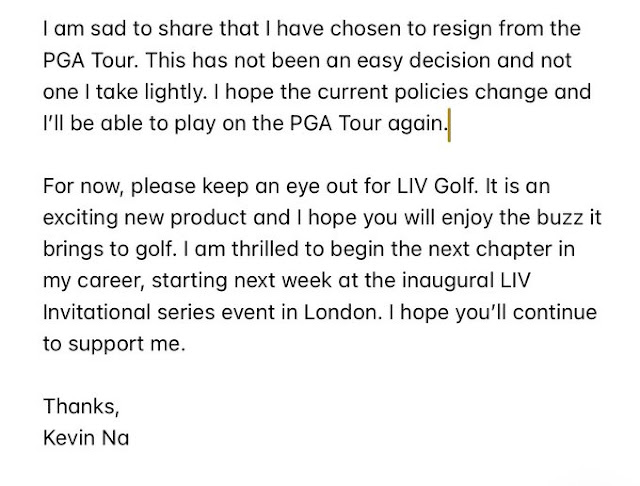The width and height of the screenshot is (640, 486).
Task: Click on the word "inaugural"
Action: 448,282
